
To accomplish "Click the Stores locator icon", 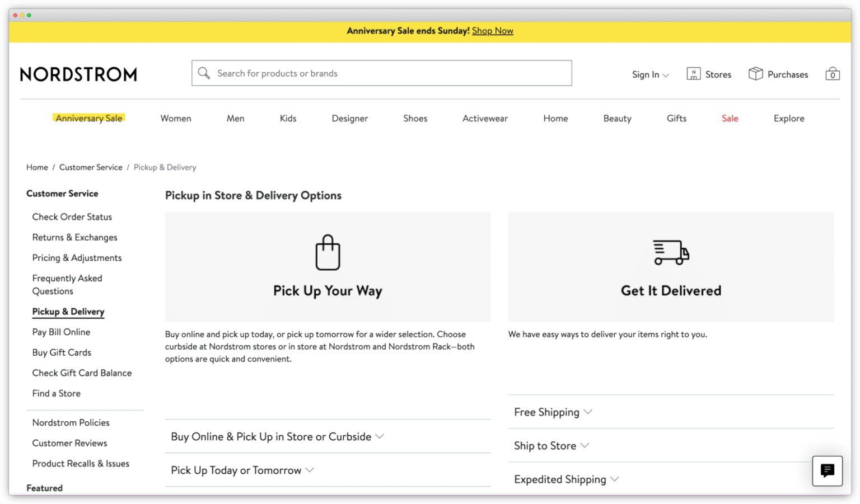I will coord(693,73).
